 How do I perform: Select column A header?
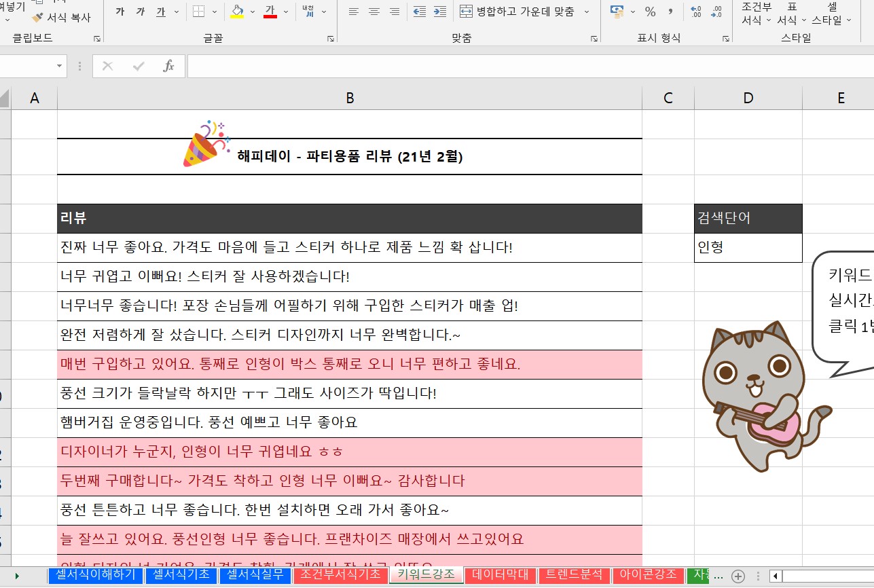click(x=35, y=98)
